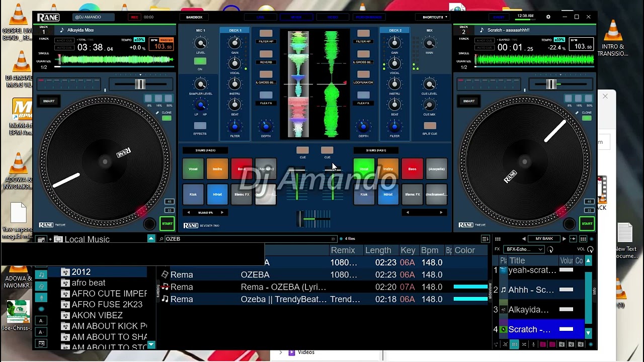Trigger deck 2 Stems FX pad
Screen dimensions: 644x362
[x=412, y=194]
